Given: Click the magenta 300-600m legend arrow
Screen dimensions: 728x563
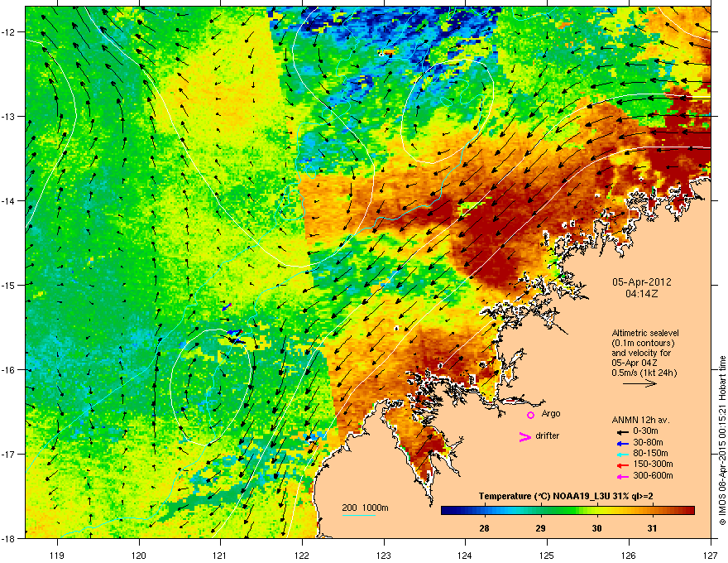Looking at the screenshot, I should [x=623, y=477].
